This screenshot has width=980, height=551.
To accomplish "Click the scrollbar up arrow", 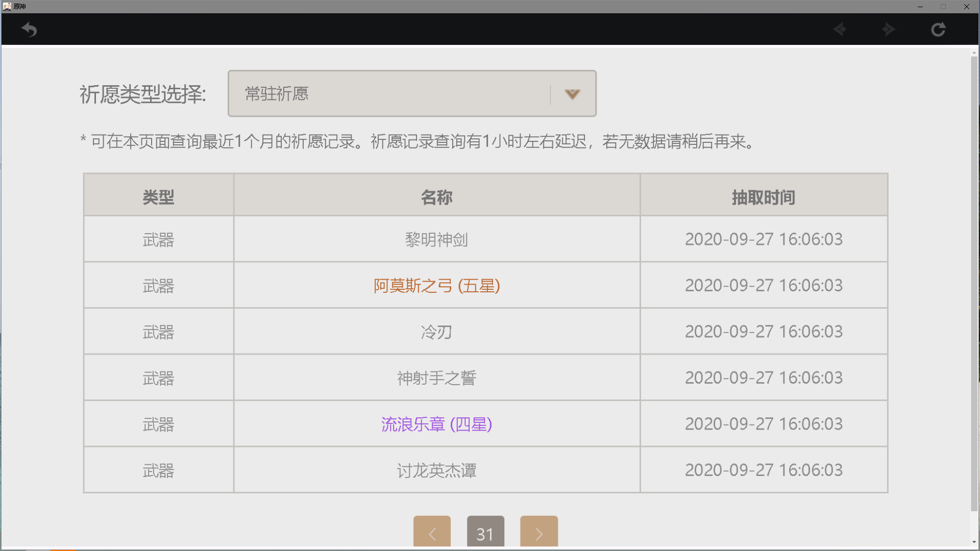I will (974, 52).
